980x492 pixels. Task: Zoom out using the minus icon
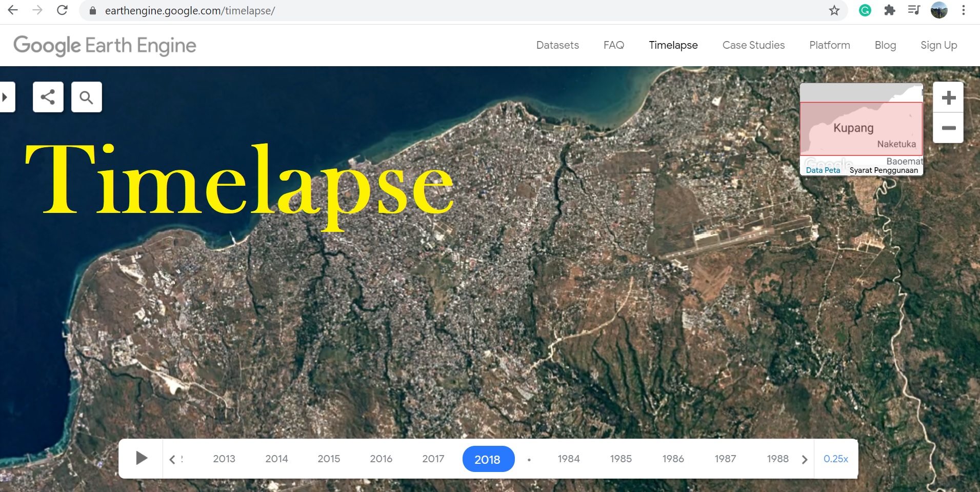(x=948, y=128)
